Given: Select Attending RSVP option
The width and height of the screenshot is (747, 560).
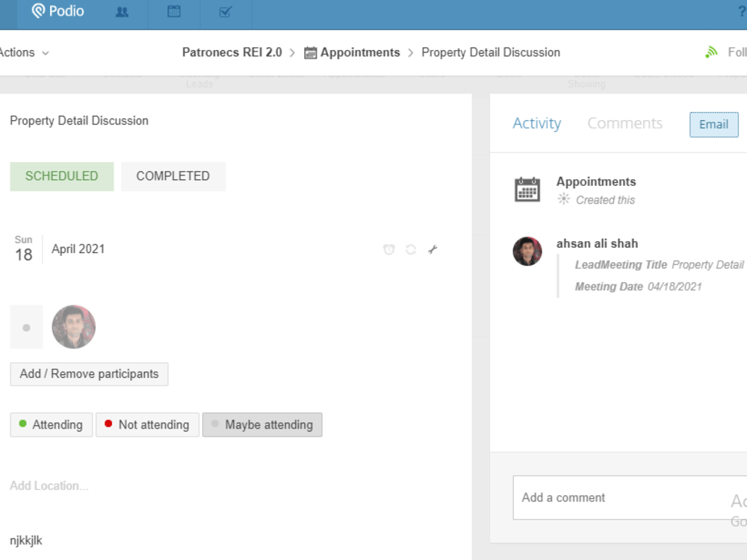Looking at the screenshot, I should point(51,425).
